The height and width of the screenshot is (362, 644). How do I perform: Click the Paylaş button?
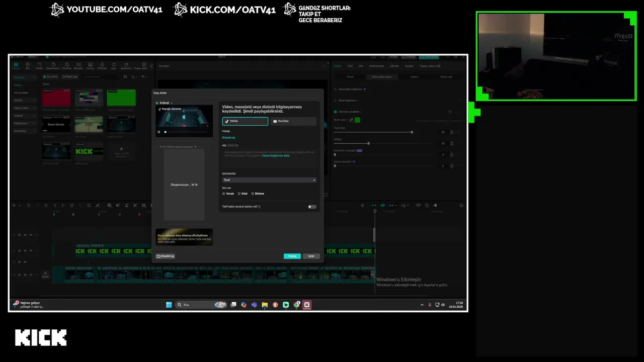pos(292,256)
